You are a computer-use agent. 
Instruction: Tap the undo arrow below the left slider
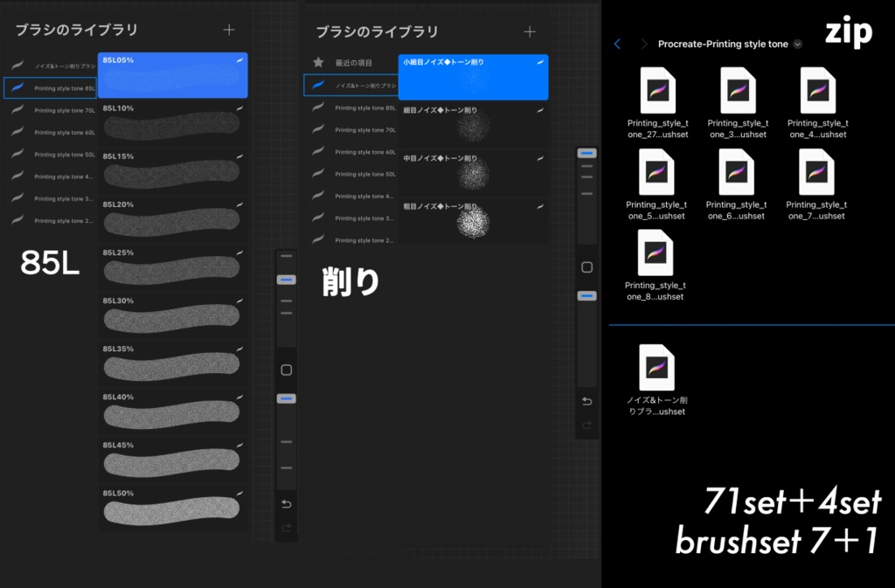286,504
